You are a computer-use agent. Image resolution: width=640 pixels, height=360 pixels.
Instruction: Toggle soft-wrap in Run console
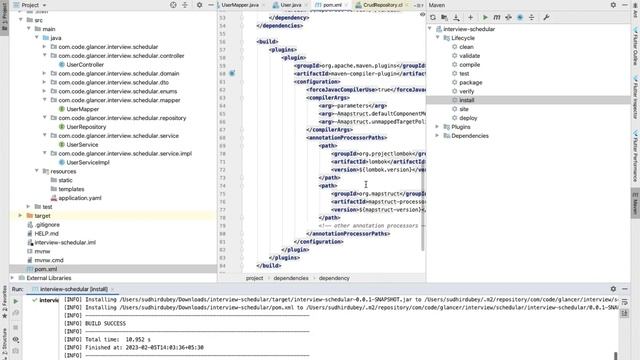624,302
